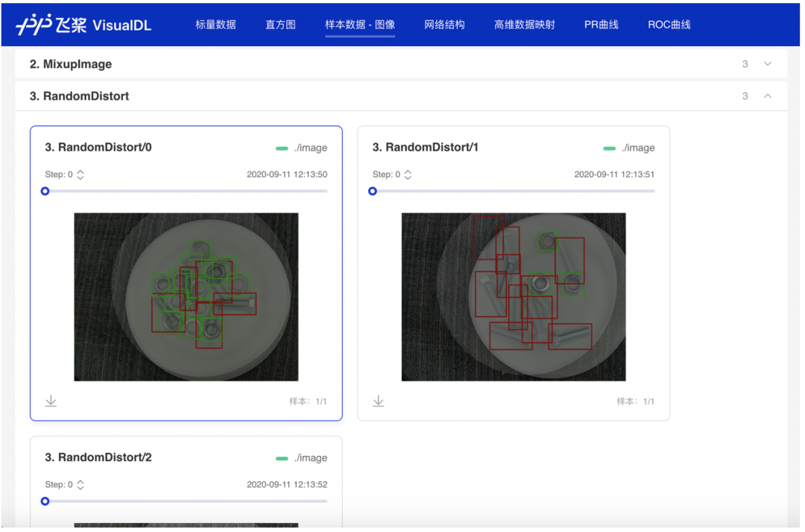
Task: Open the ROC曲线 tab
Action: [669, 25]
